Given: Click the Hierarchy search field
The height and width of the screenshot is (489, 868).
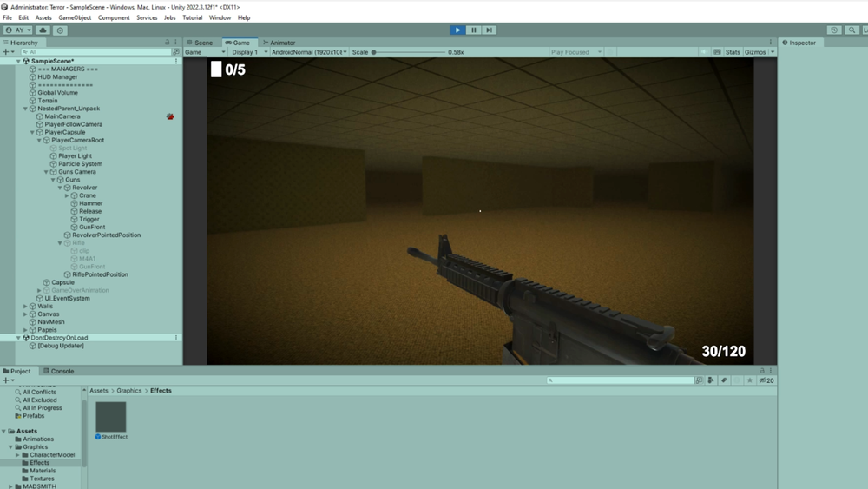Looking at the screenshot, I should click(96, 51).
